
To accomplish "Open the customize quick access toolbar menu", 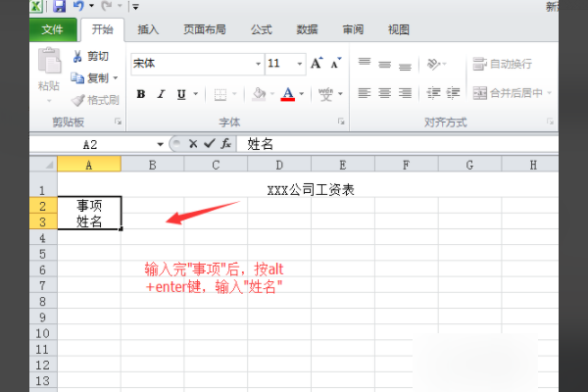I will click(x=135, y=7).
